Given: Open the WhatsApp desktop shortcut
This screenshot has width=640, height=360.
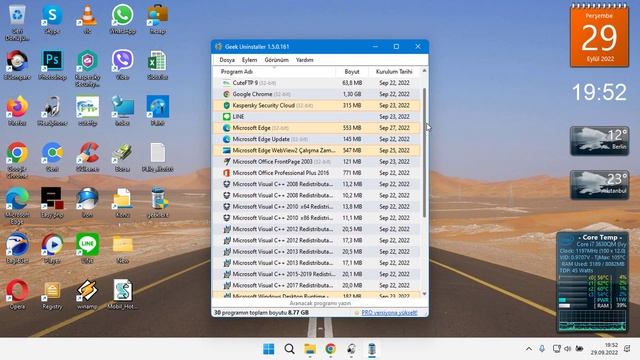Looking at the screenshot, I should pyautogui.click(x=122, y=19).
